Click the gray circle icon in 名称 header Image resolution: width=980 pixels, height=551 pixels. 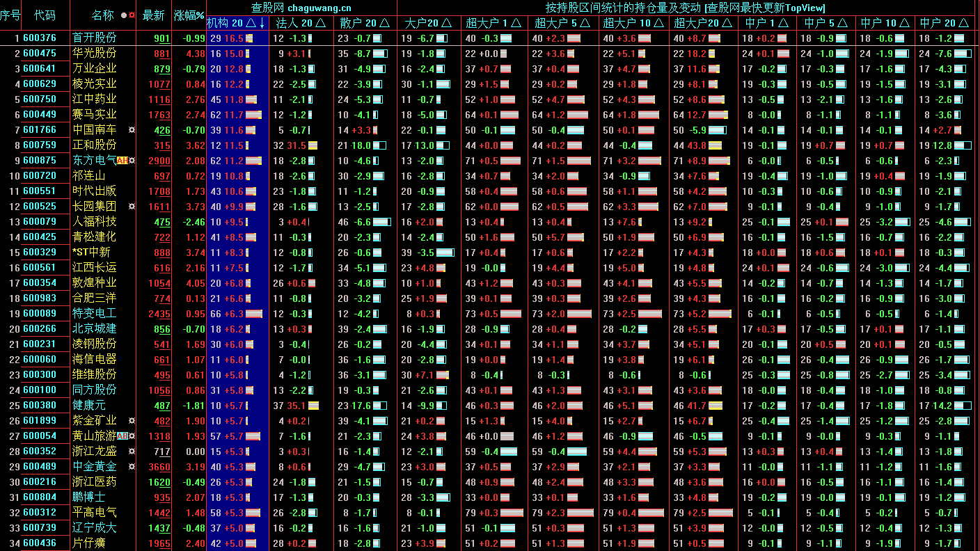click(124, 15)
